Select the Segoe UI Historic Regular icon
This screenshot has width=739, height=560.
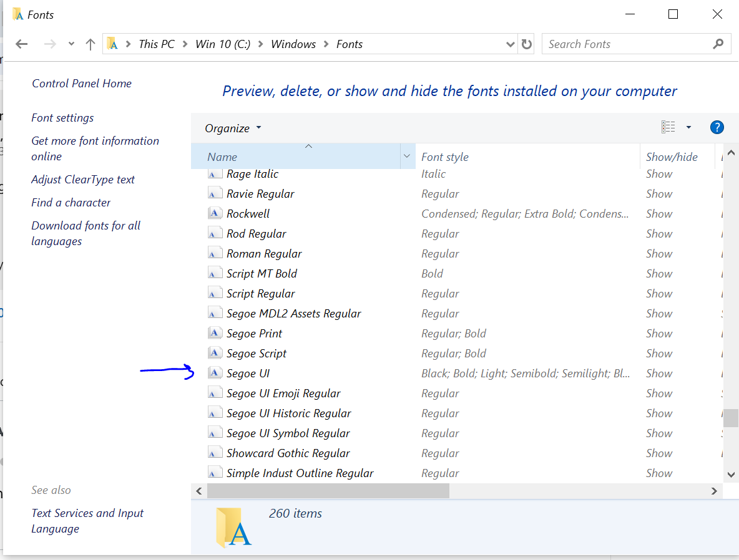[215, 413]
